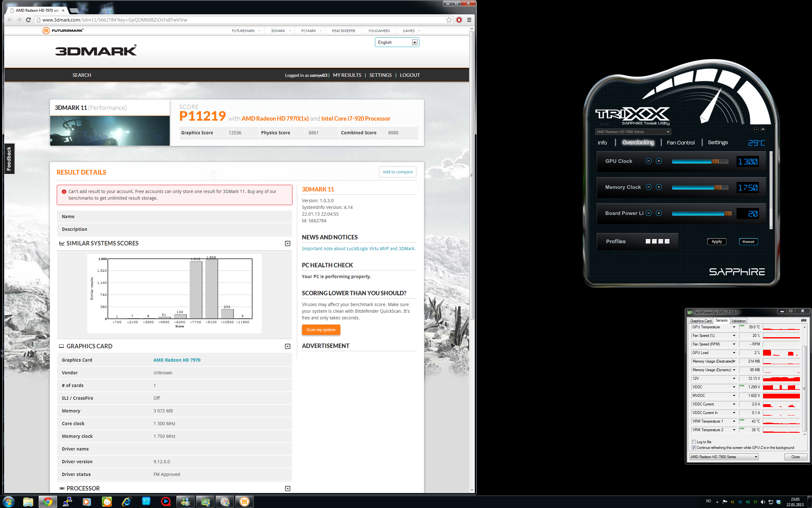
Task: Select TRIXX profile 2
Action: coord(654,241)
